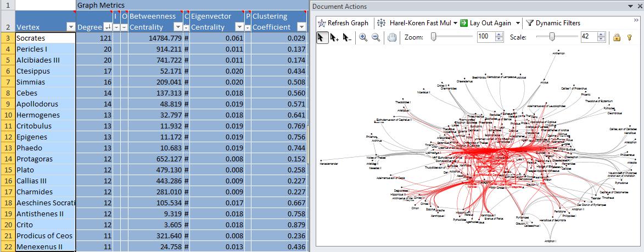This screenshot has width=644, height=252.
Task: Click the Zoom value field showing 100
Action: (486, 37)
